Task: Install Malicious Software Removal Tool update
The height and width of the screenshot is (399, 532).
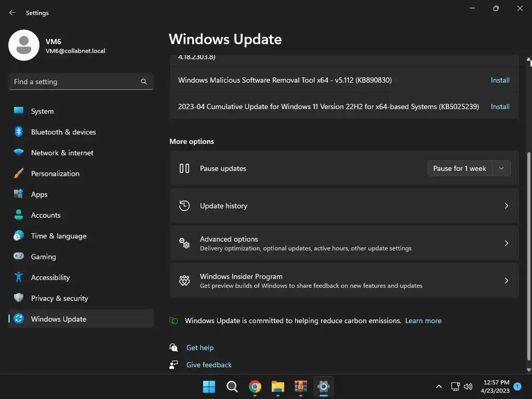Action: [x=500, y=80]
